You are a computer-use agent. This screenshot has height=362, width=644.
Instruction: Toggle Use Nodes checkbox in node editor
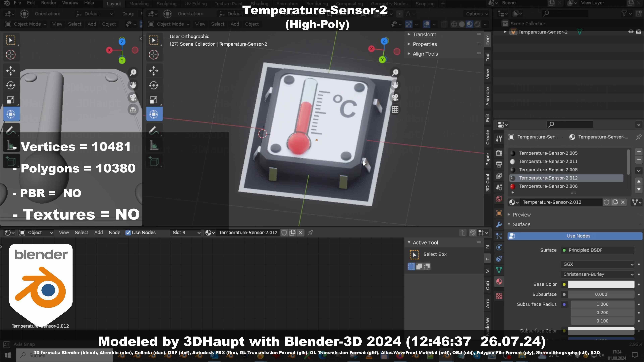[128, 233]
